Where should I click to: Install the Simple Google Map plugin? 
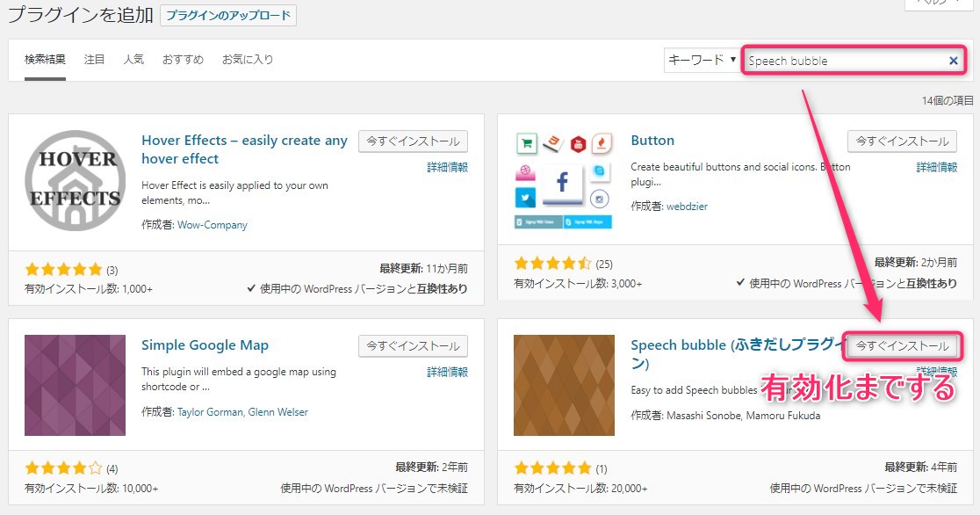[413, 346]
